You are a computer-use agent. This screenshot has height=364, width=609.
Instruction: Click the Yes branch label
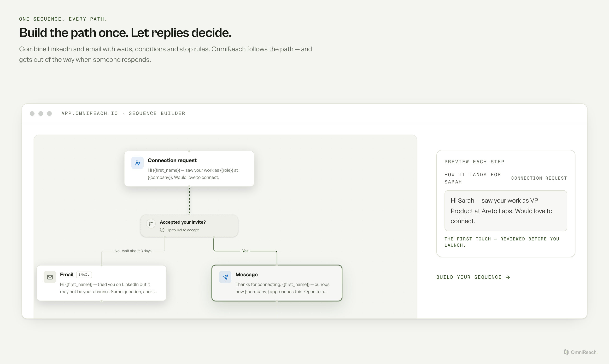pos(245,251)
